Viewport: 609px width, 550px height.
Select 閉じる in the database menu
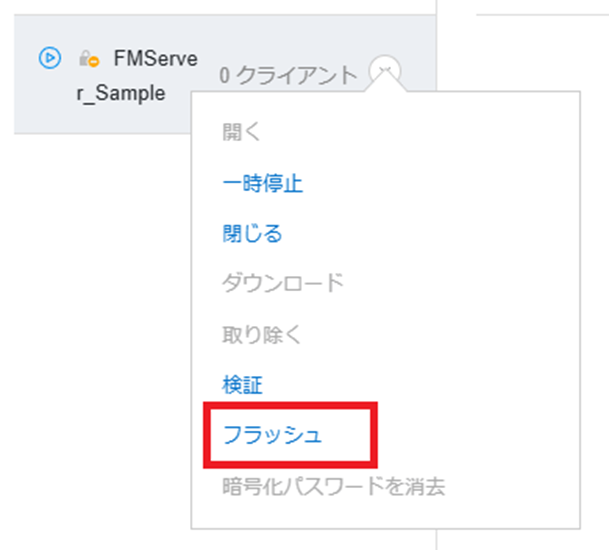click(252, 233)
